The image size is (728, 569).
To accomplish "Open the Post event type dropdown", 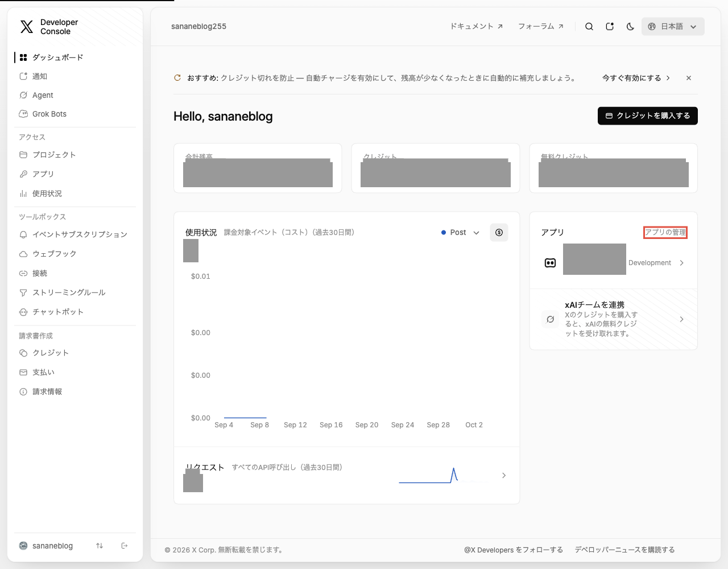I will 461,232.
